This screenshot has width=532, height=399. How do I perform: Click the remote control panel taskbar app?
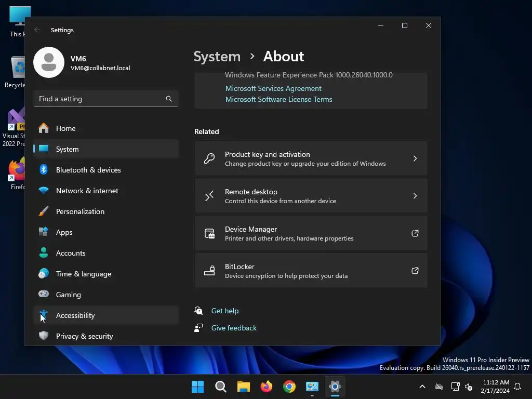coord(312,387)
